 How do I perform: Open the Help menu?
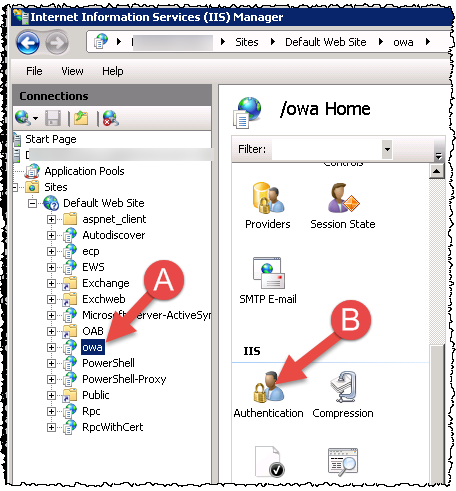click(113, 71)
